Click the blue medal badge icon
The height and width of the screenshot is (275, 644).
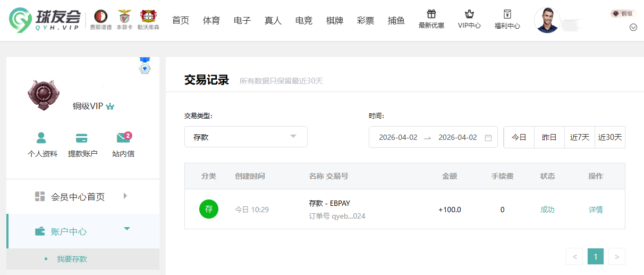[x=145, y=66]
